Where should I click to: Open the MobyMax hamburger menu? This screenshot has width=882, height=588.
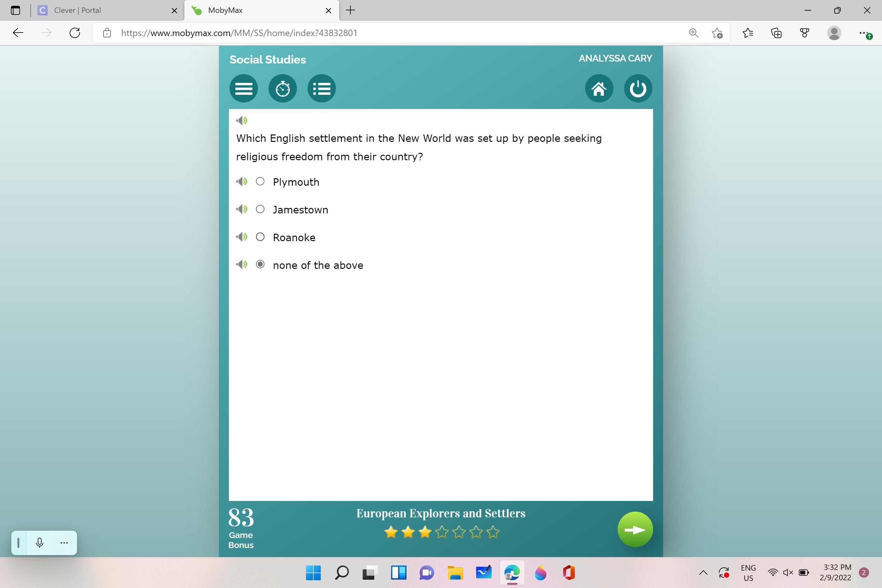click(243, 89)
